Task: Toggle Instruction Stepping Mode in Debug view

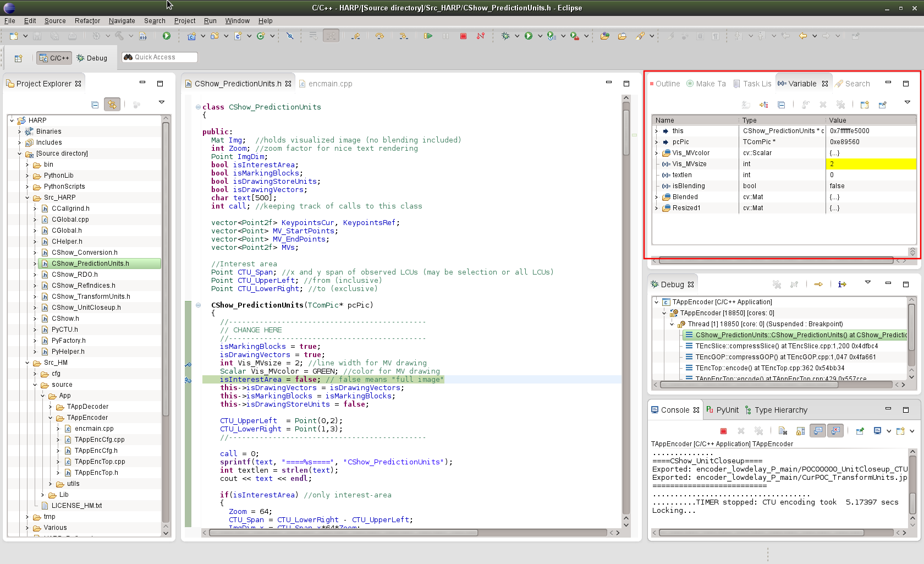Action: pos(842,284)
